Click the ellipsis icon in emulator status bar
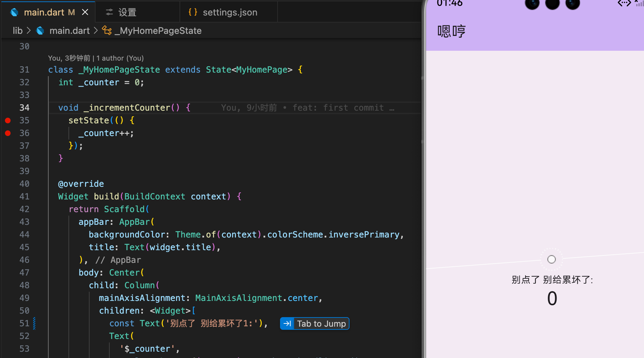 coord(624,4)
